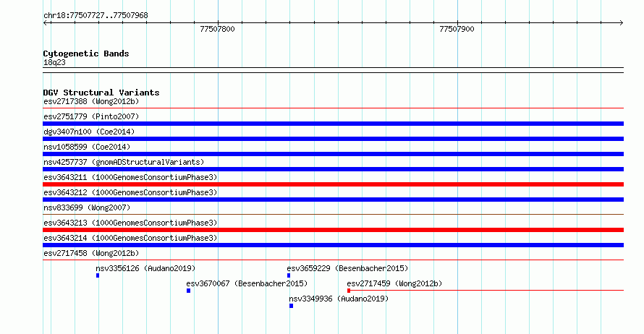Image resolution: width=644 pixels, height=334 pixels.
Task: Select the esv2751779 (Pinto2007) blue bar
Action: pyautogui.click(x=333, y=124)
